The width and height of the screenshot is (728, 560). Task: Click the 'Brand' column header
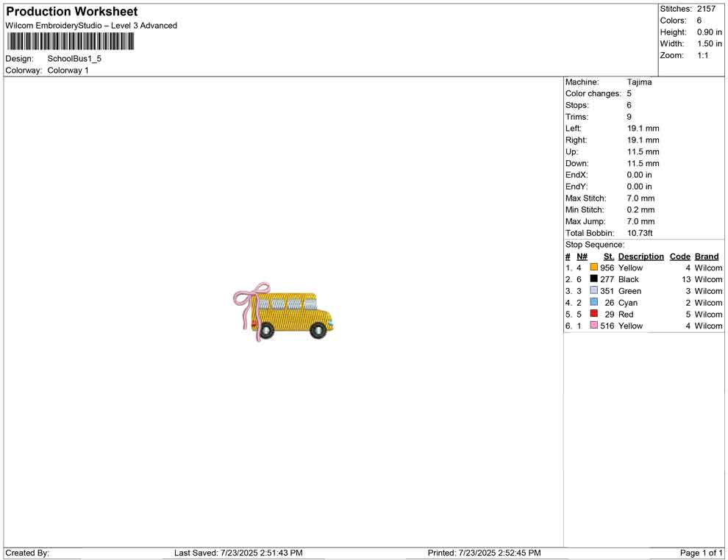707,256
